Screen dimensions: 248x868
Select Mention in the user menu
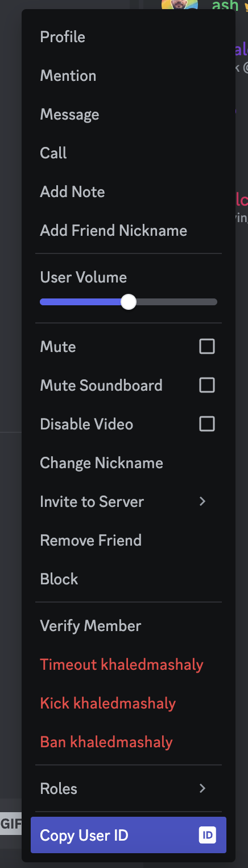(129, 76)
